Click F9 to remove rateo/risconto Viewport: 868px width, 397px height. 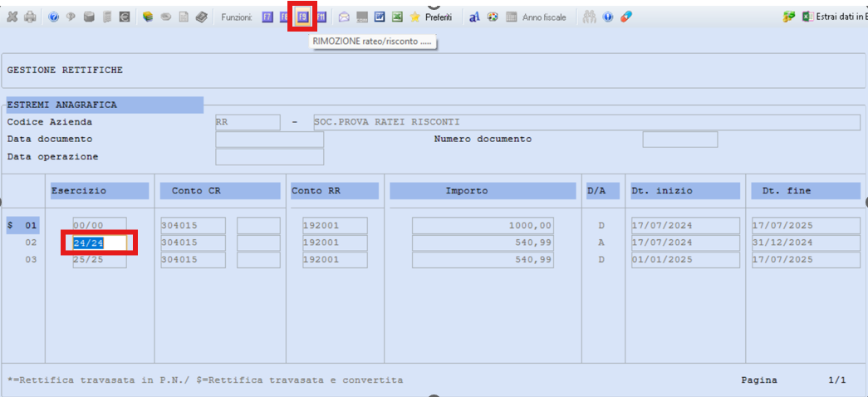[x=302, y=17]
